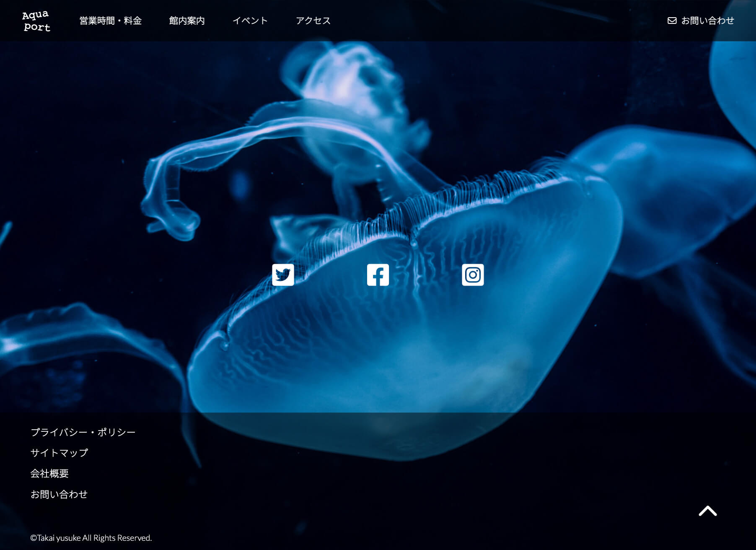
Task: Visit the サイトマップ footer link
Action: (59, 453)
